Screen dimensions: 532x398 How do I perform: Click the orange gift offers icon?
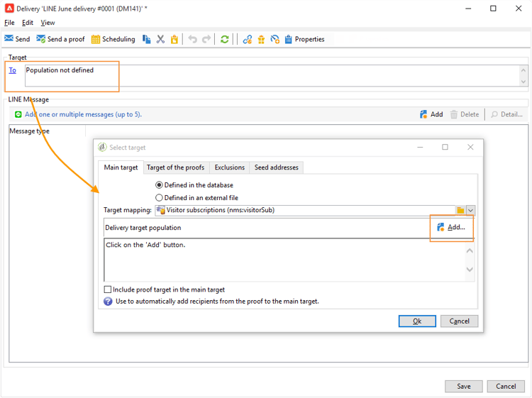pos(261,39)
